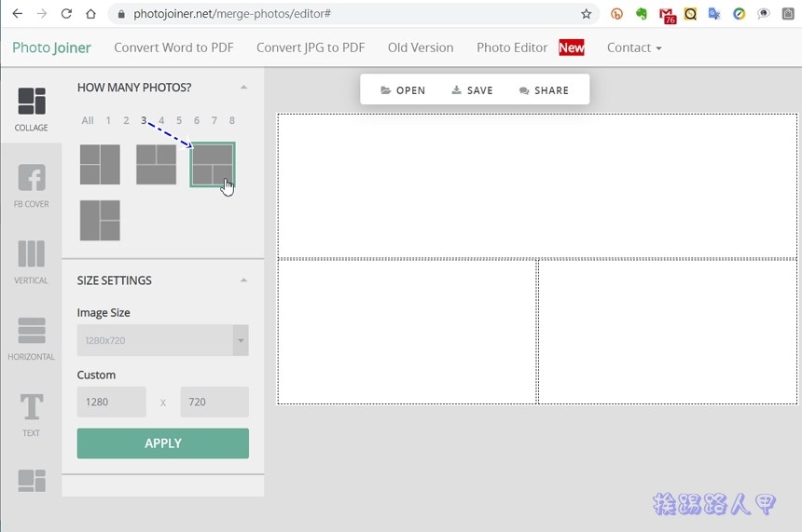Click the orange circular b extension icon

(x=616, y=14)
